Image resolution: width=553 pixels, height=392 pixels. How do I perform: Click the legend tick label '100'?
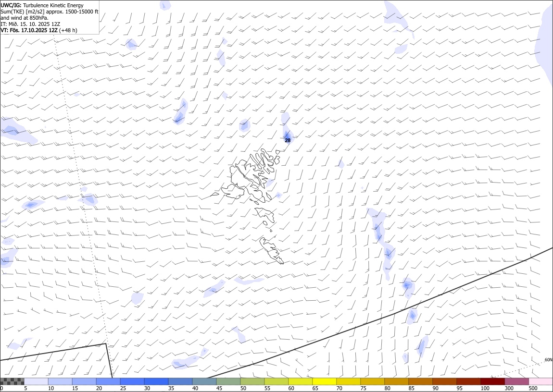point(485,388)
